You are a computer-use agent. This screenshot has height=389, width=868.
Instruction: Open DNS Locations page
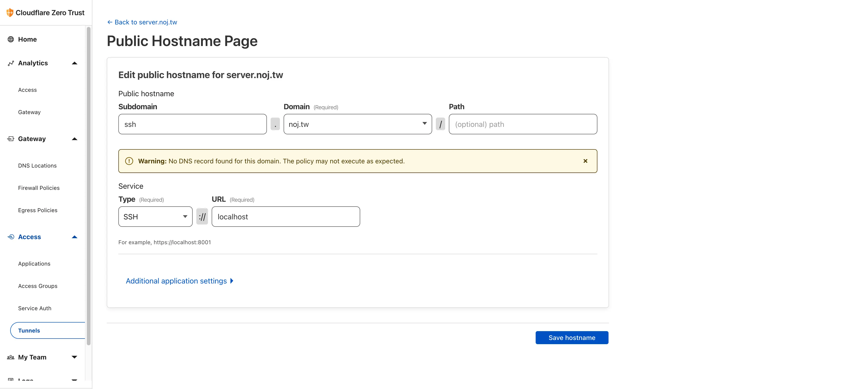tap(37, 166)
